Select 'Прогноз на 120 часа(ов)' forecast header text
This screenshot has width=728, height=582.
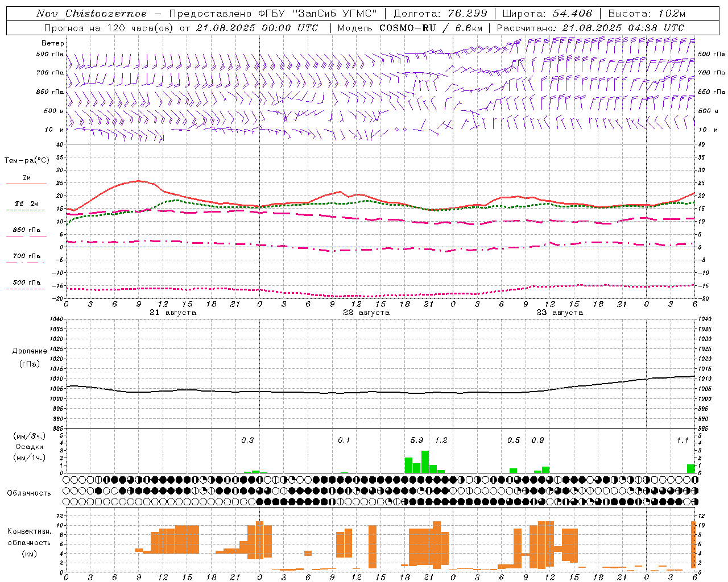click(110, 28)
